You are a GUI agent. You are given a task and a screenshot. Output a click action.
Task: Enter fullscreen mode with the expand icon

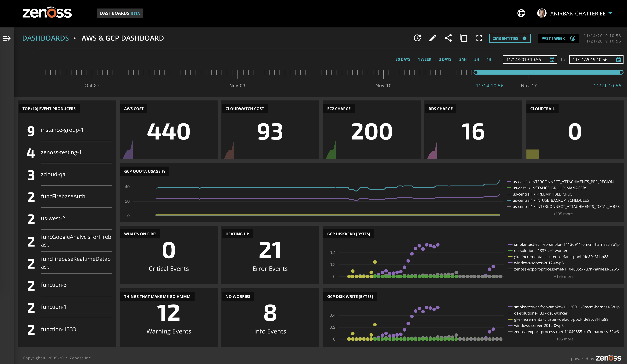pos(479,38)
